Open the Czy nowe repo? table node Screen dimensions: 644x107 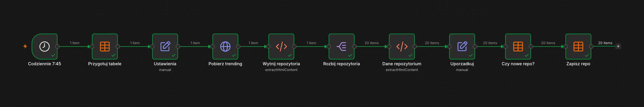point(518,46)
